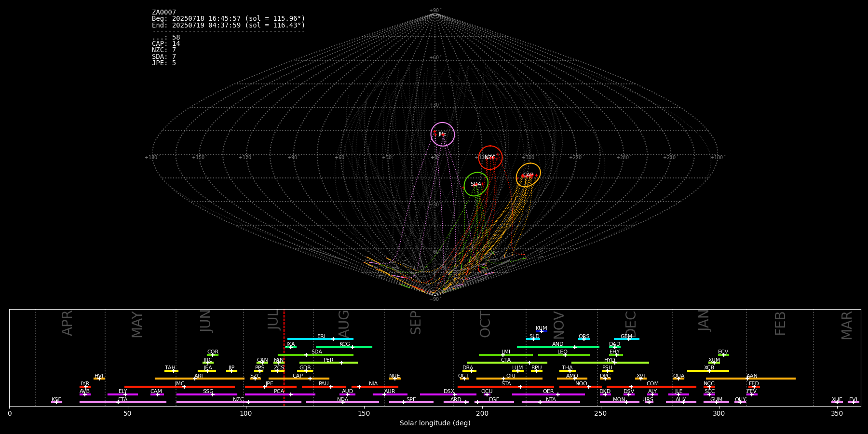Viewport: 868px width, 434px height.
Task: Click the 150 tick on solar longitude axis
Action: (x=364, y=413)
